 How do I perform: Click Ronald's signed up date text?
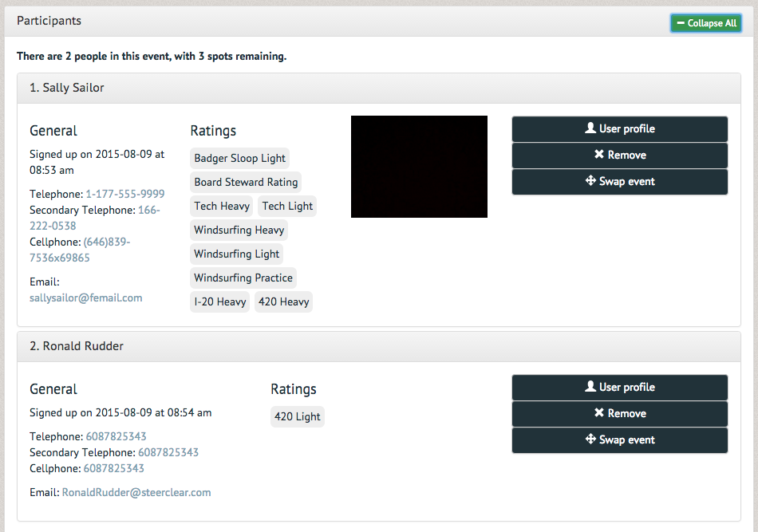tap(120, 412)
